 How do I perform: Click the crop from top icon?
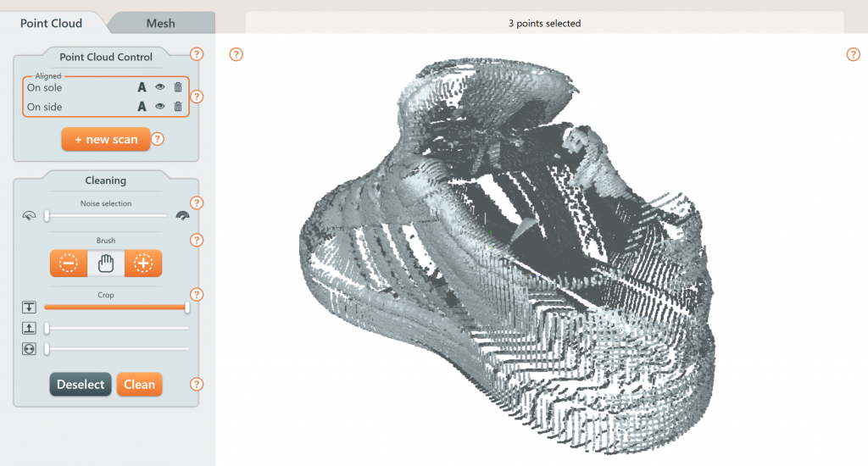[30, 307]
